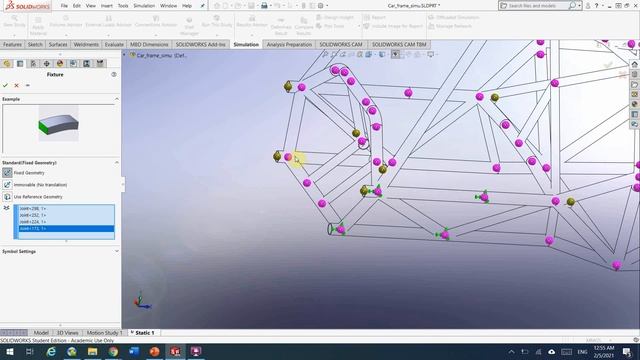Switch to the Weldments tab
The image size is (640, 360).
click(x=86, y=44)
